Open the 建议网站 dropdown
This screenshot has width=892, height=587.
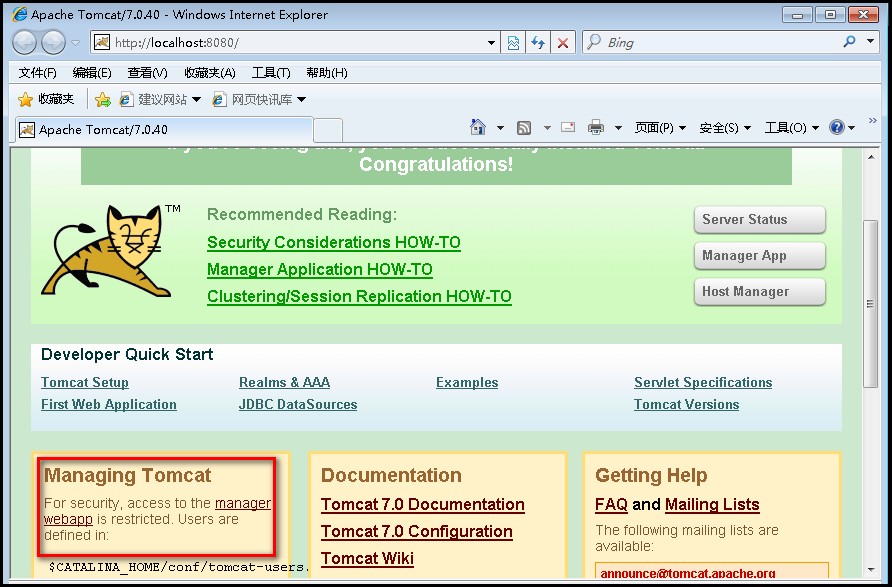(160, 100)
